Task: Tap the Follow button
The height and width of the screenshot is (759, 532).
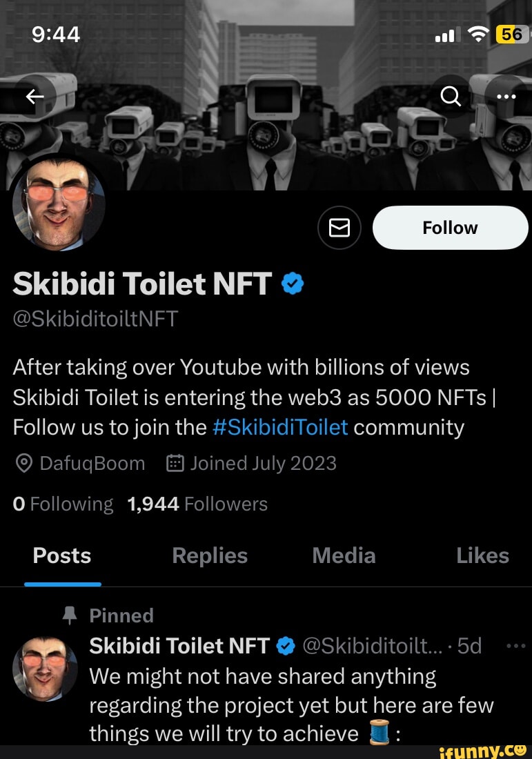Action: 450,228
